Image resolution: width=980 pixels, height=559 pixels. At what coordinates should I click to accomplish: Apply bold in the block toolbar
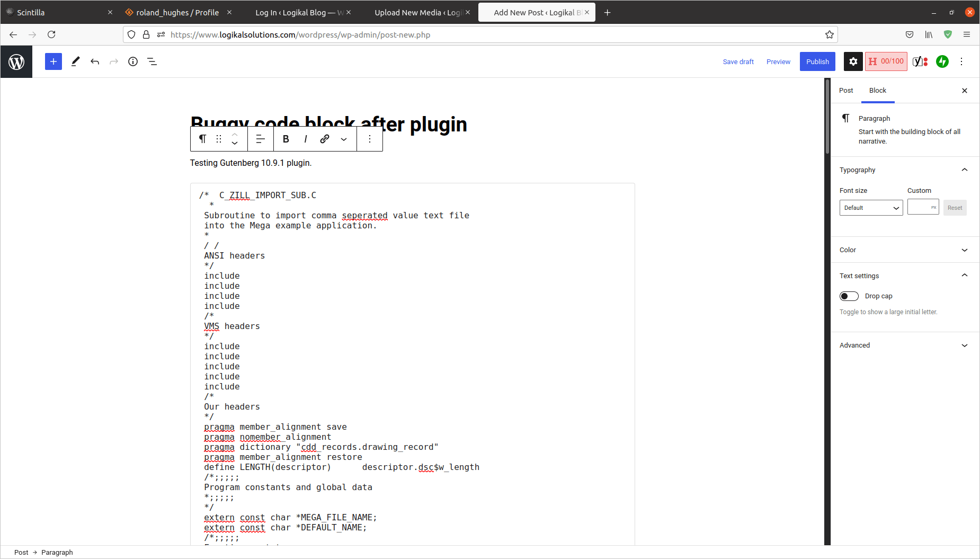coord(286,139)
